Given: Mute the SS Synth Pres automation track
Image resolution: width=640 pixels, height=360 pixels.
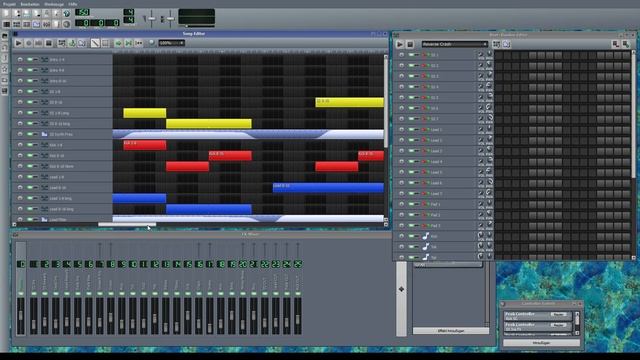Looking at the screenshot, I should point(30,134).
